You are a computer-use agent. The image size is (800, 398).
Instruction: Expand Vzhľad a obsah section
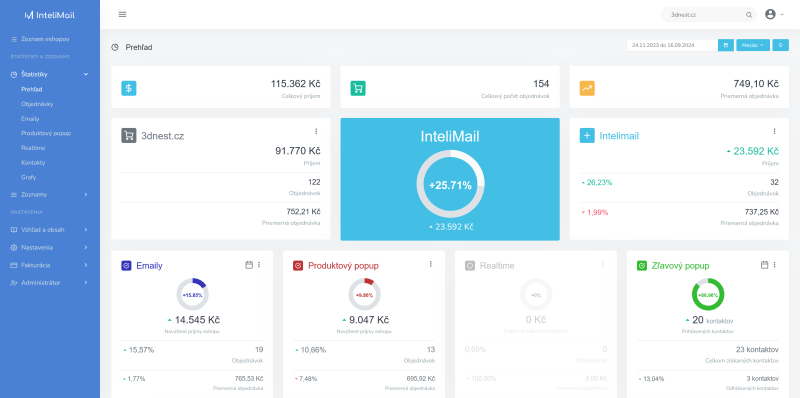pyautogui.click(x=49, y=230)
